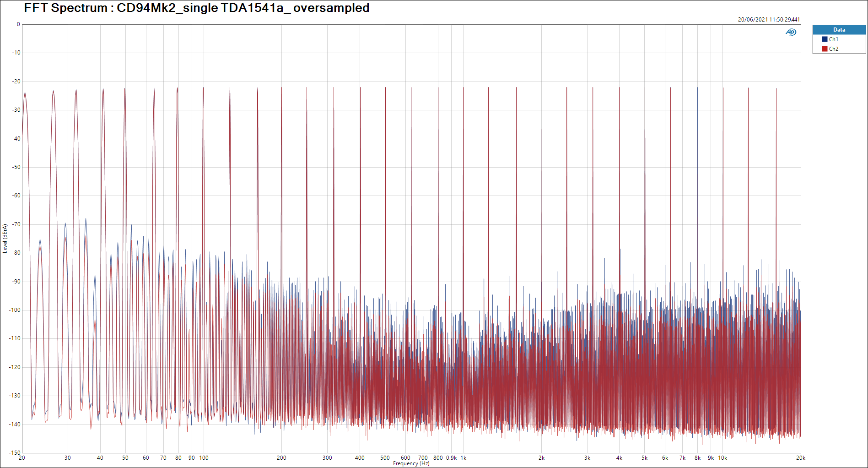Click the Data legend header
868x468 pixels.
pyautogui.click(x=839, y=30)
